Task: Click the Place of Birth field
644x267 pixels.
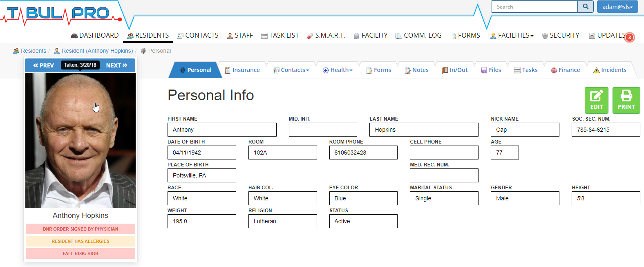Action: click(202, 175)
